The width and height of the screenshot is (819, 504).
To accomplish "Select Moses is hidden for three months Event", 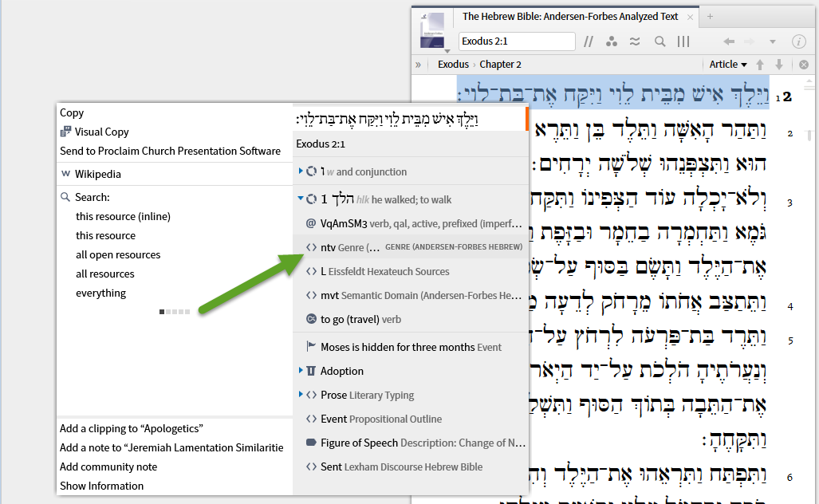I will 410,348.
